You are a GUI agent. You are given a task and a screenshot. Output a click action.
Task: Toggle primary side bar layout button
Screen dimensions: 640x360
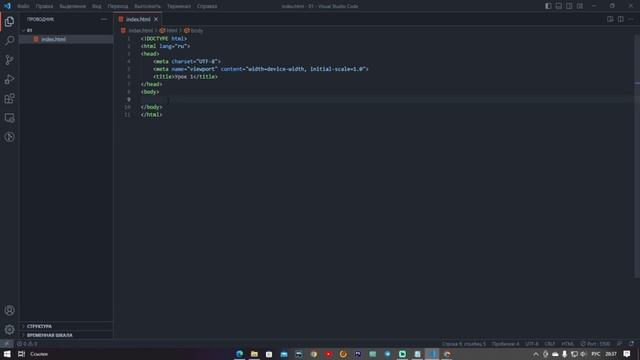548,6
